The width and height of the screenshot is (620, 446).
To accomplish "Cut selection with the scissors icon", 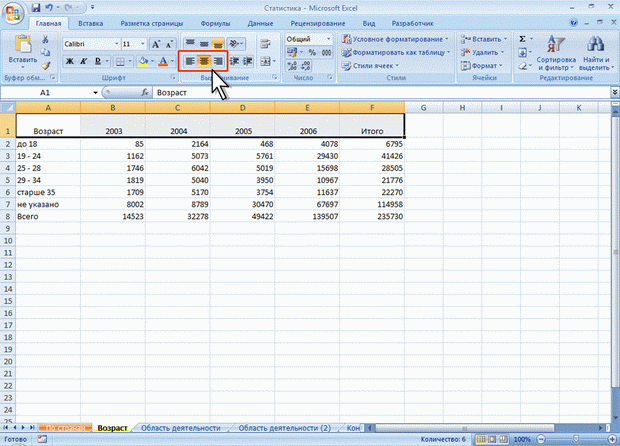I will coord(45,40).
